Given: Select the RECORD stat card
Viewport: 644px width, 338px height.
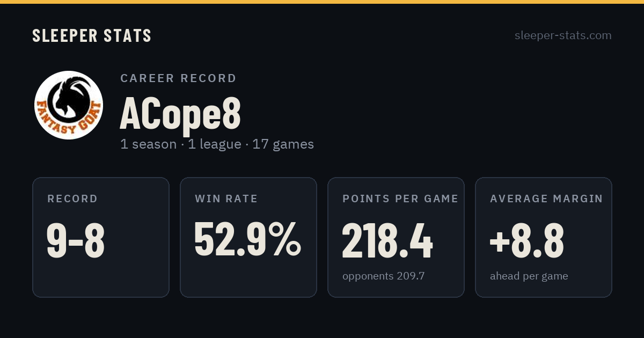Looking at the screenshot, I should 101,237.
